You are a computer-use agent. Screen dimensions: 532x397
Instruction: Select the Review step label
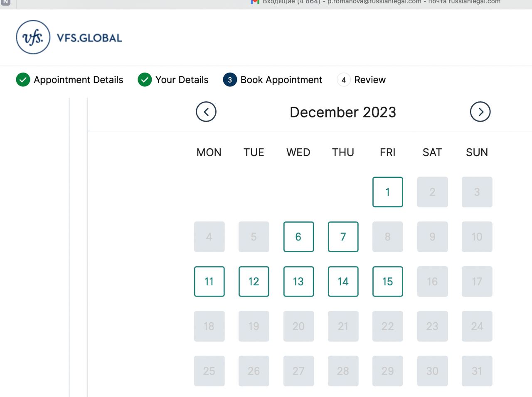click(x=369, y=80)
